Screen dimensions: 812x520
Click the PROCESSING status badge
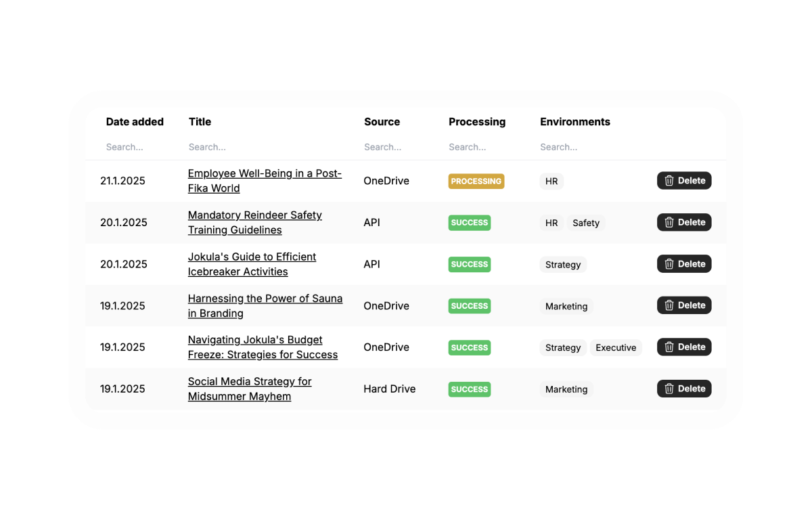click(x=476, y=181)
